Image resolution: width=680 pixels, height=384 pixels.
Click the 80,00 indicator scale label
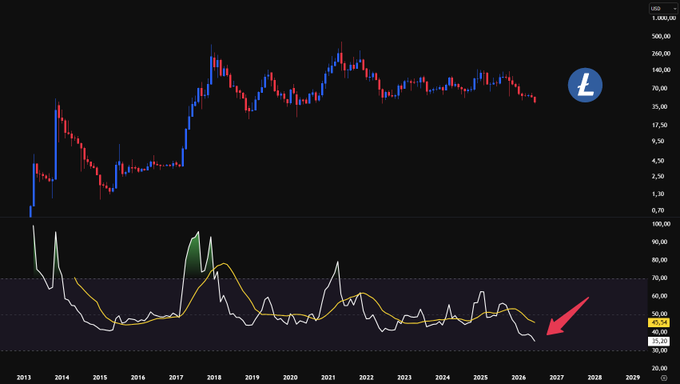tap(660, 260)
